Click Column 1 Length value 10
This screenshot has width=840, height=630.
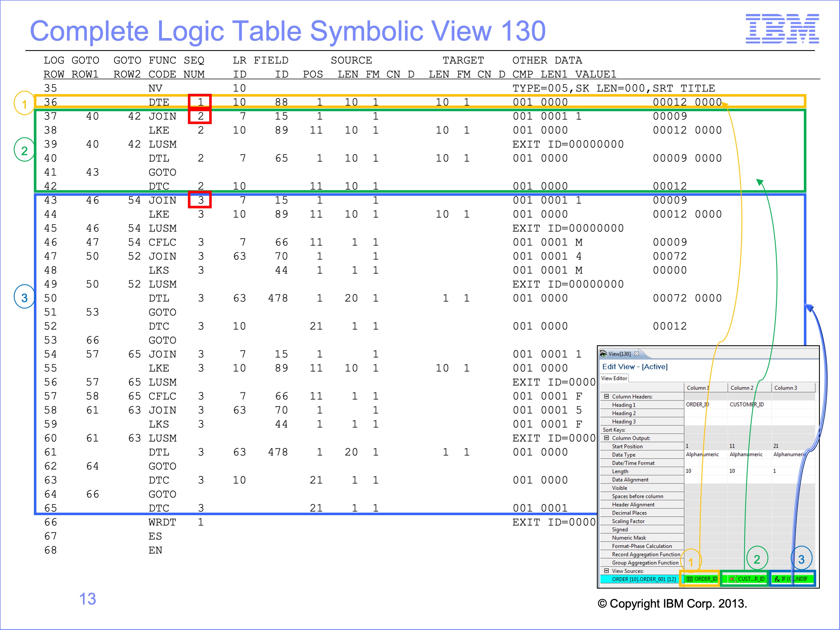[x=706, y=471]
